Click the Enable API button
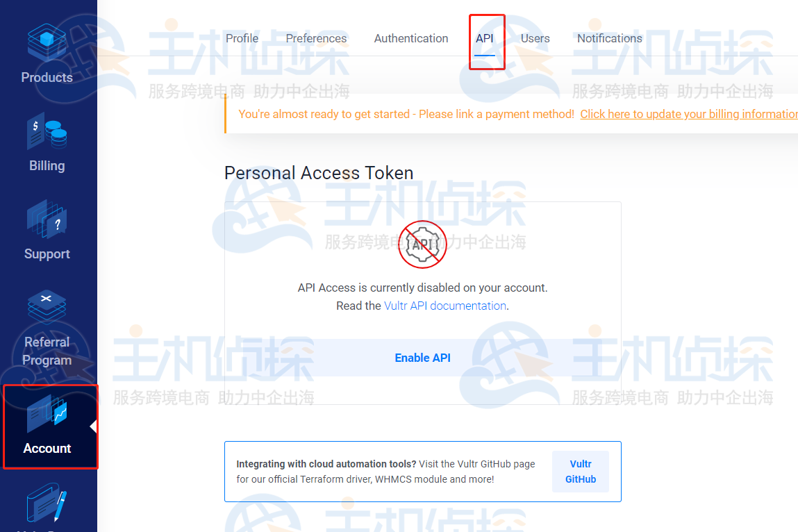Image resolution: width=798 pixels, height=532 pixels. point(422,358)
